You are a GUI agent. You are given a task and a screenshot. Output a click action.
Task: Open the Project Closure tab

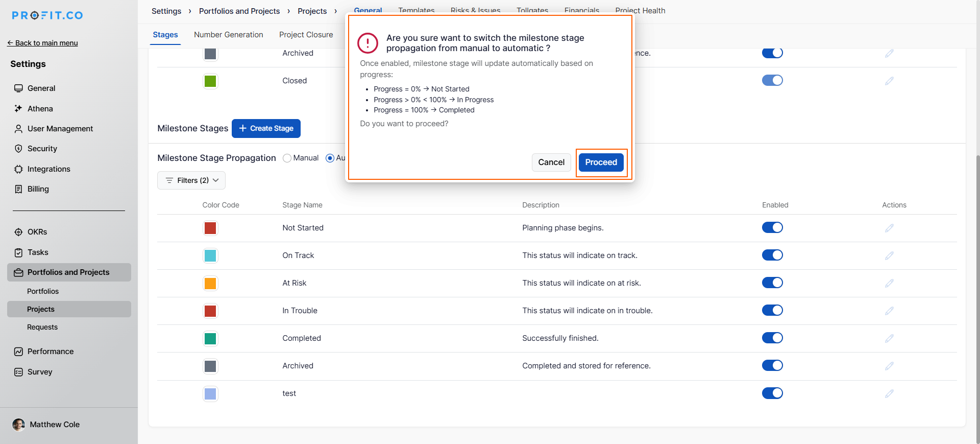[x=306, y=35]
